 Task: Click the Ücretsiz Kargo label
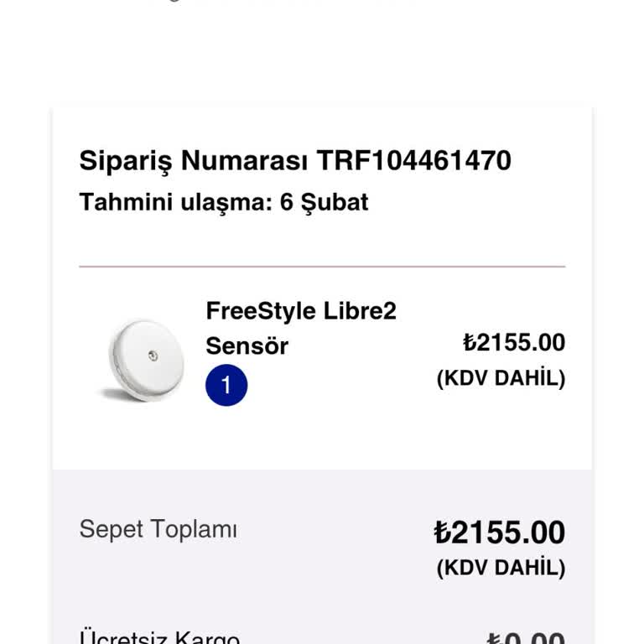tap(159, 637)
